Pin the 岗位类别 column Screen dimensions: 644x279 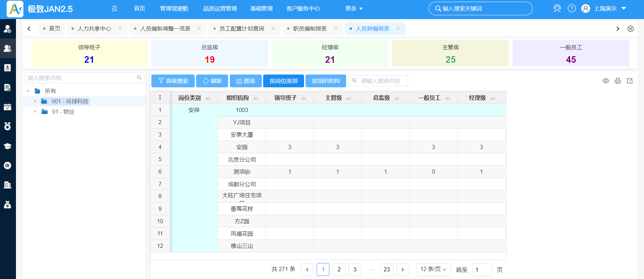(x=208, y=98)
